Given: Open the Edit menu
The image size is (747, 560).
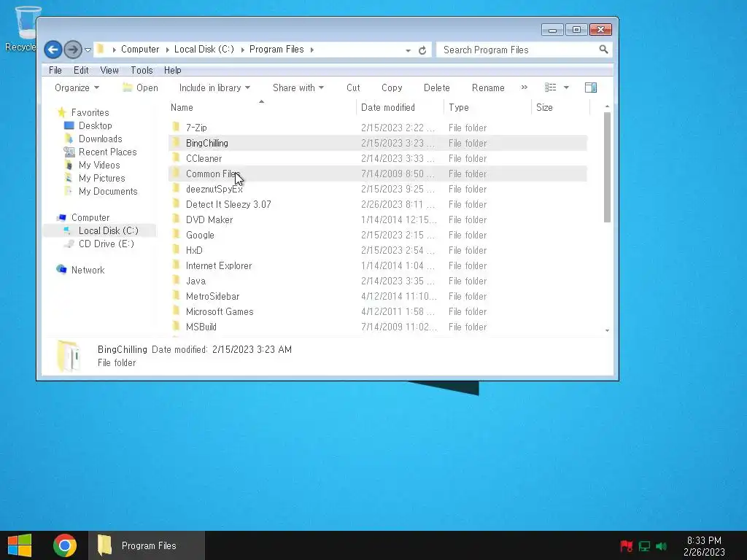Looking at the screenshot, I should pyautogui.click(x=81, y=71).
